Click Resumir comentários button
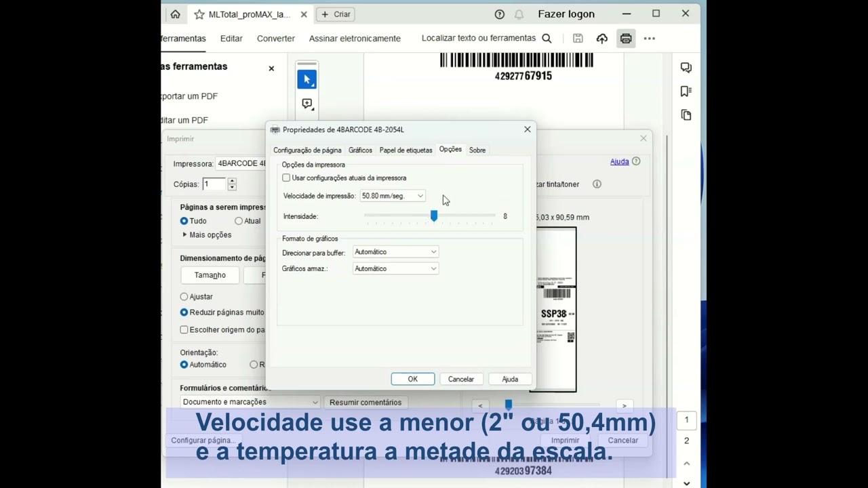Image resolution: width=868 pixels, height=488 pixels. [x=366, y=403]
